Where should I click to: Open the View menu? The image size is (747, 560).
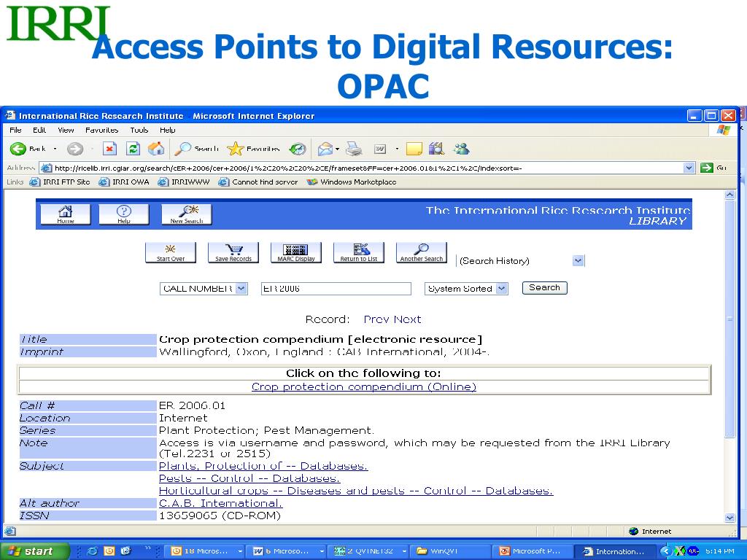[x=66, y=130]
